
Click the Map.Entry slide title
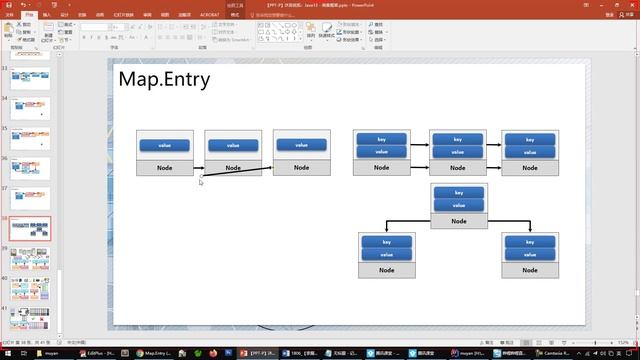(x=164, y=79)
